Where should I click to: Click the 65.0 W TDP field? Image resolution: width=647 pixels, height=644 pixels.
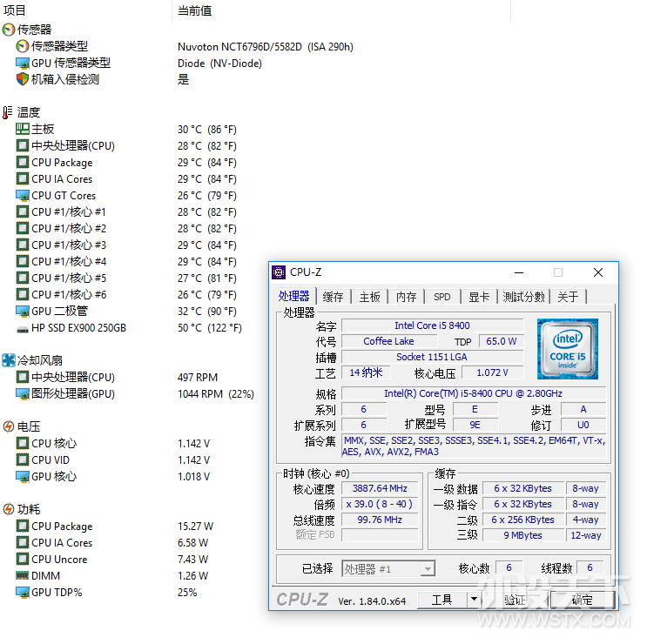click(502, 341)
